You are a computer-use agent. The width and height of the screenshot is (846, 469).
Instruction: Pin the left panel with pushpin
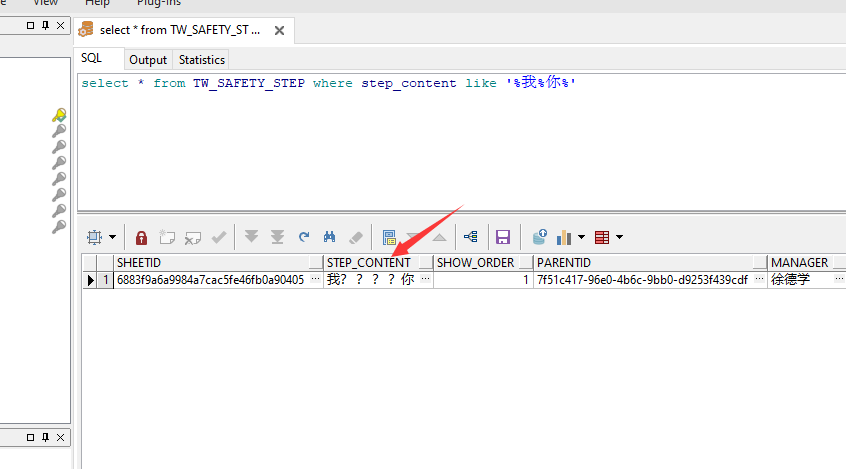pos(45,24)
